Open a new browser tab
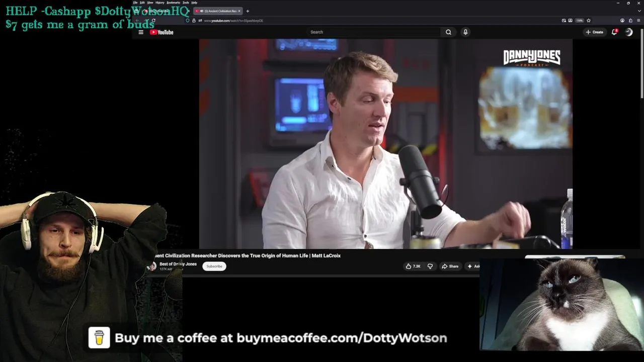The height and width of the screenshot is (362, 644). click(x=248, y=11)
